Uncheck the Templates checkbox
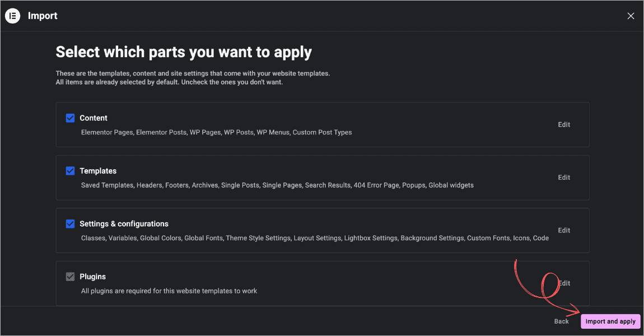Image resolution: width=644 pixels, height=336 pixels. point(70,171)
